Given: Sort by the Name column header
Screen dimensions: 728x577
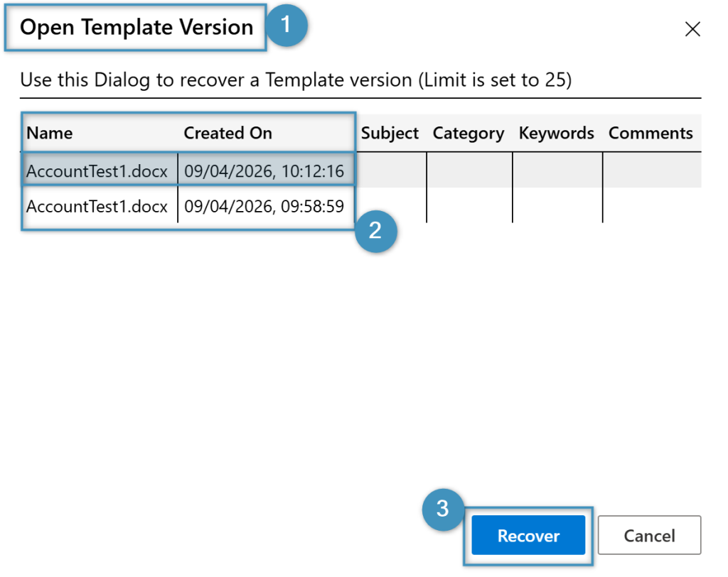Looking at the screenshot, I should click(x=50, y=133).
